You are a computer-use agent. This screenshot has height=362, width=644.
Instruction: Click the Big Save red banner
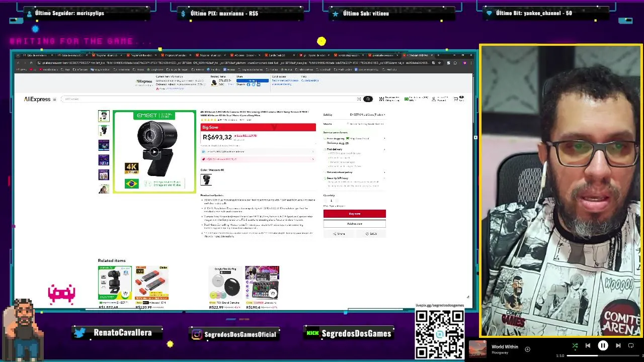[258, 128]
